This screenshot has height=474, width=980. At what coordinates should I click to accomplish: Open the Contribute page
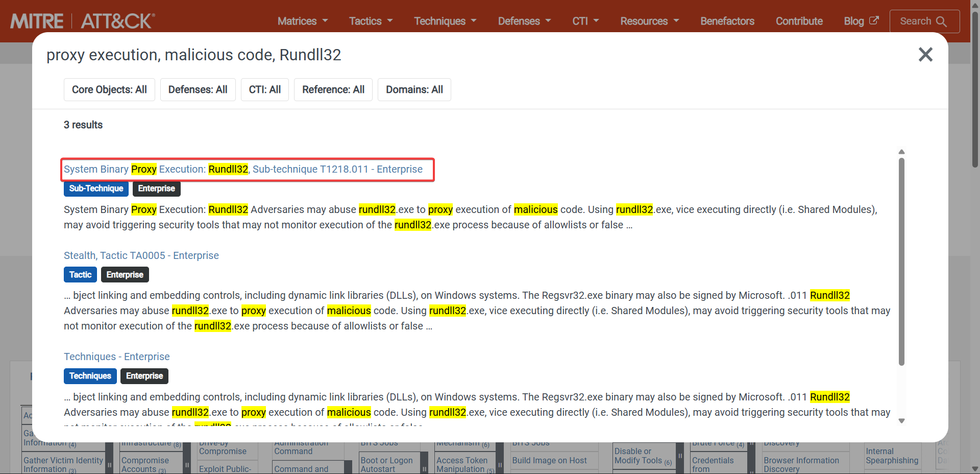pos(799,21)
